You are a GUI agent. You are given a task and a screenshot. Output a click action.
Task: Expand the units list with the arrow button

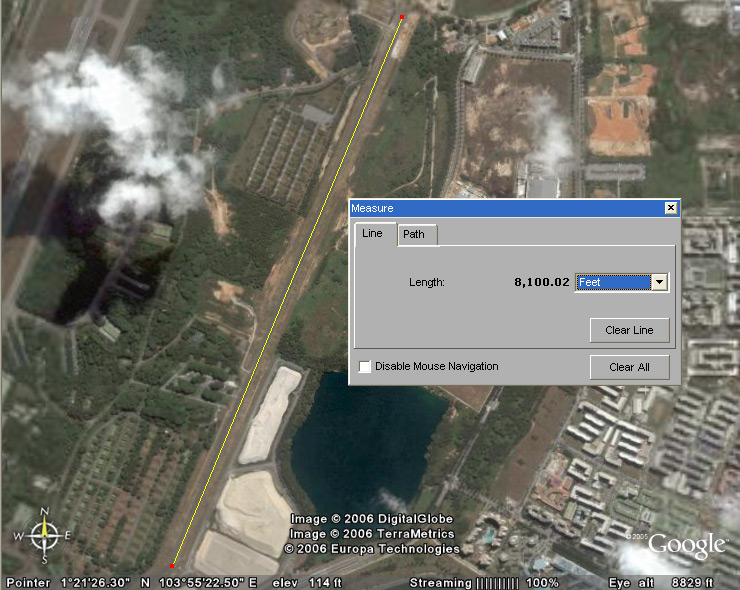[x=659, y=283]
